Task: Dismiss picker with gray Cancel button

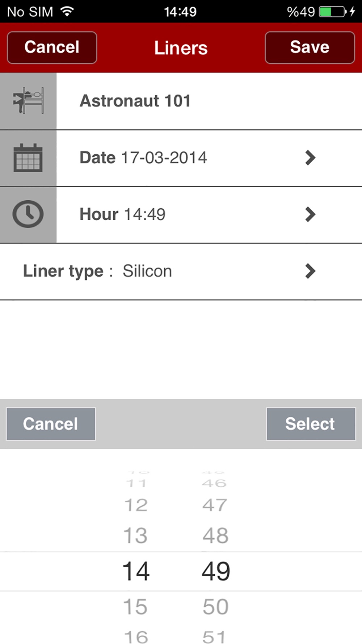Action: pos(51,424)
